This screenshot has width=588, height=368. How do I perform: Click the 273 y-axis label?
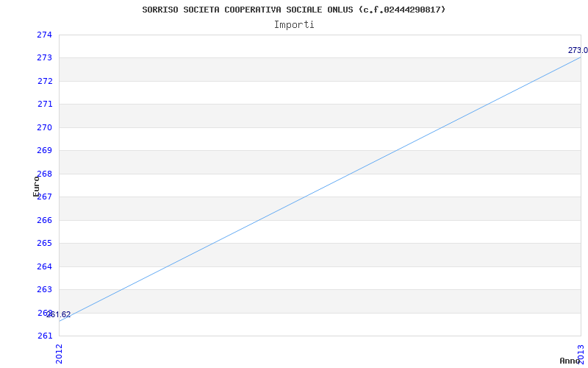pyautogui.click(x=45, y=58)
